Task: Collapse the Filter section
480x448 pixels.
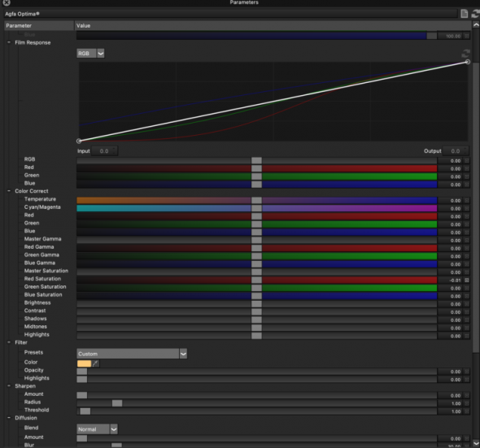Action: (x=9, y=342)
